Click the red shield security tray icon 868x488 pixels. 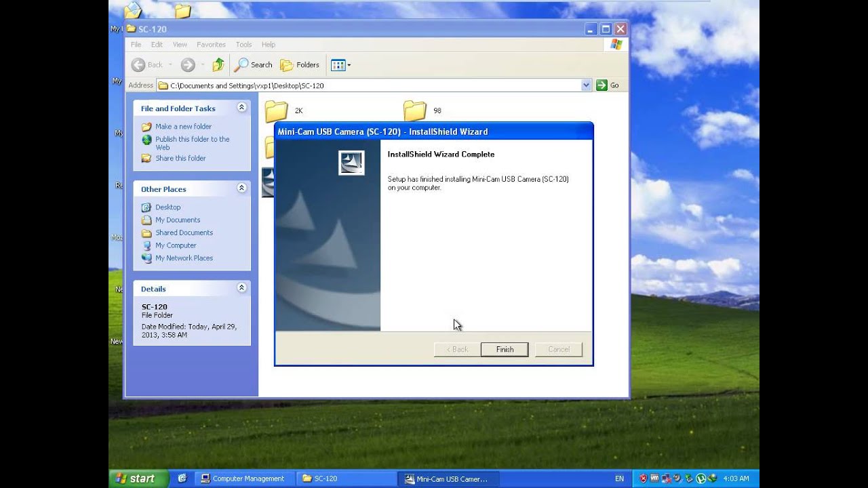pos(643,479)
